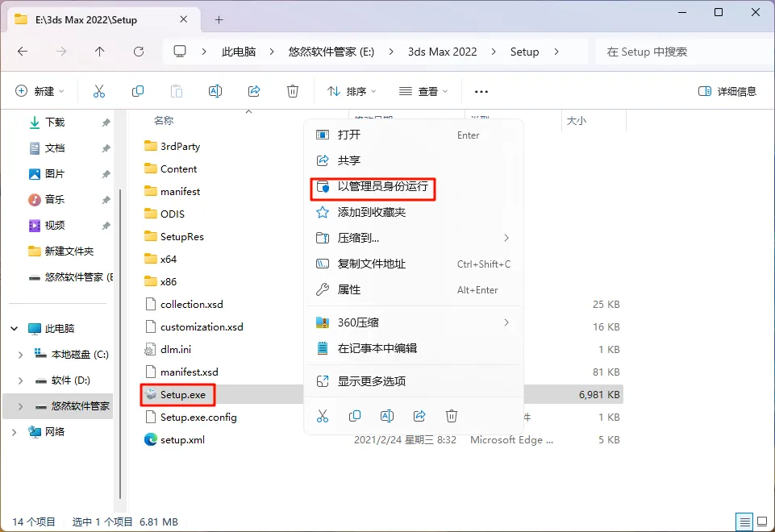The image size is (775, 532).
Task: Collapse the 此电脑 tree node
Action: (x=15, y=329)
